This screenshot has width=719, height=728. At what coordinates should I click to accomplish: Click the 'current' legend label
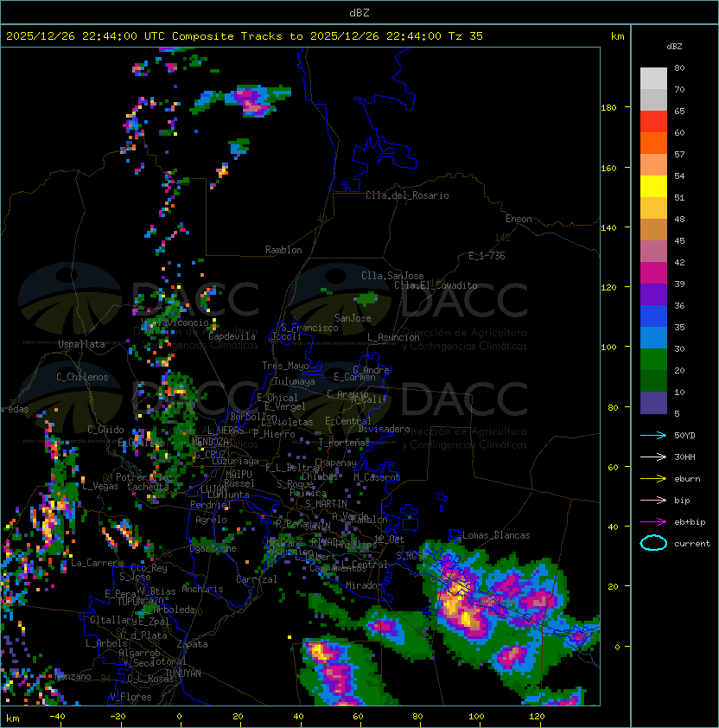point(692,544)
